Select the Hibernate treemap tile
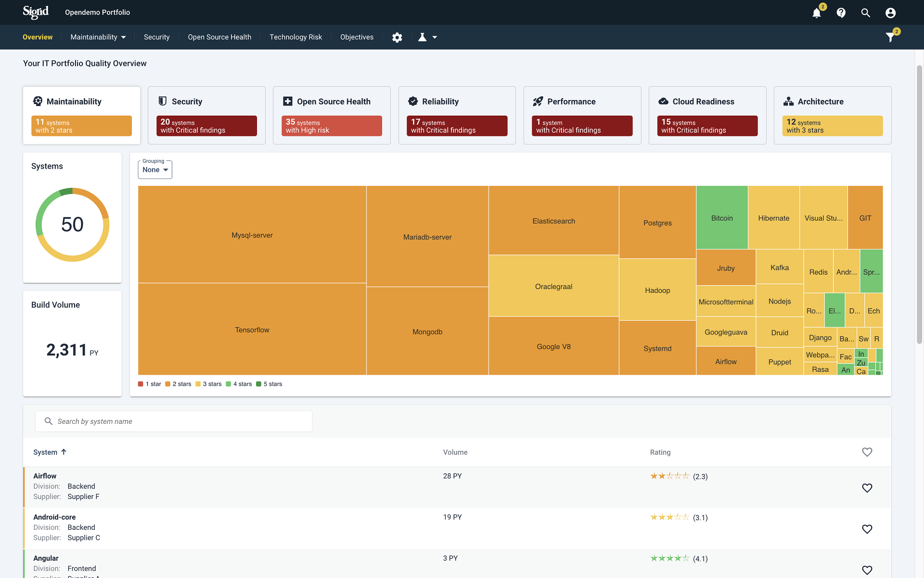Viewport: 924px width, 578px height. (x=773, y=218)
